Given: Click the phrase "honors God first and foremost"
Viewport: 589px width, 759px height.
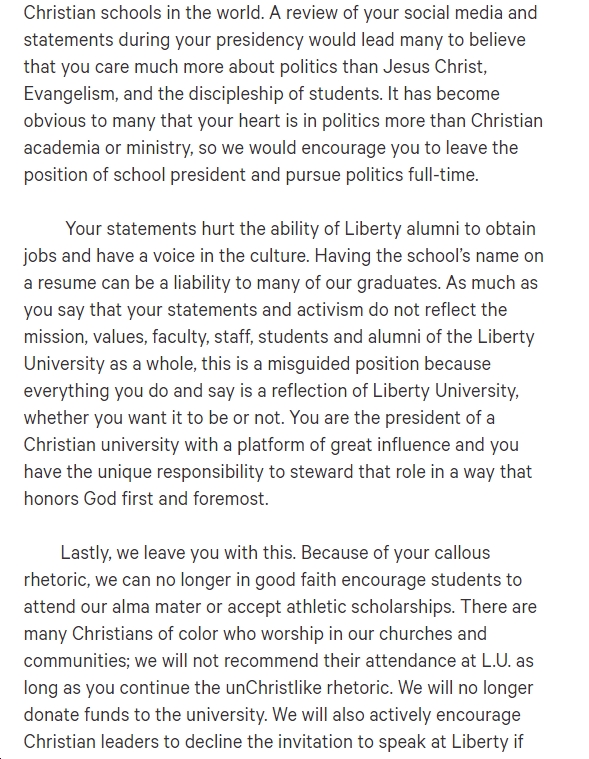Looking at the screenshot, I should coord(146,499).
